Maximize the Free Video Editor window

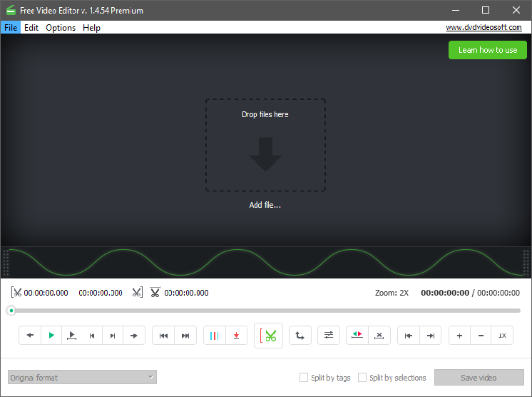pyautogui.click(x=486, y=10)
